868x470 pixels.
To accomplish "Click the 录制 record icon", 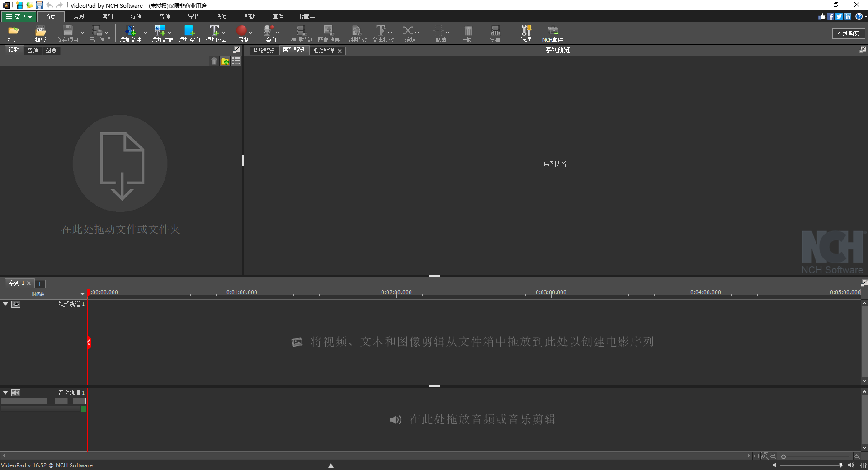I will [x=243, y=33].
